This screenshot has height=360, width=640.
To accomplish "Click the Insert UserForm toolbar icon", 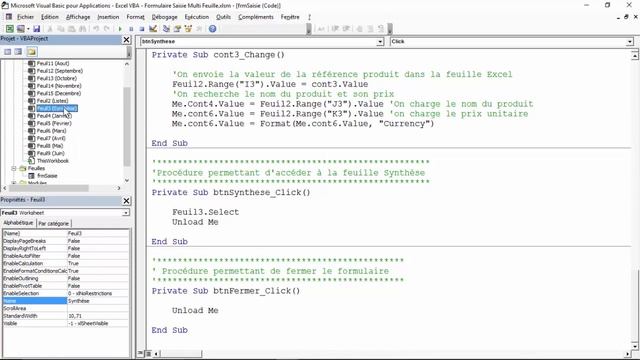I will [20, 29].
